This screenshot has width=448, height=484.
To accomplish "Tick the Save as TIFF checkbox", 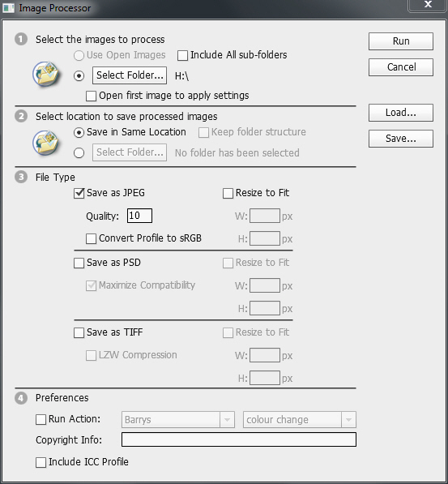I will pyautogui.click(x=79, y=332).
